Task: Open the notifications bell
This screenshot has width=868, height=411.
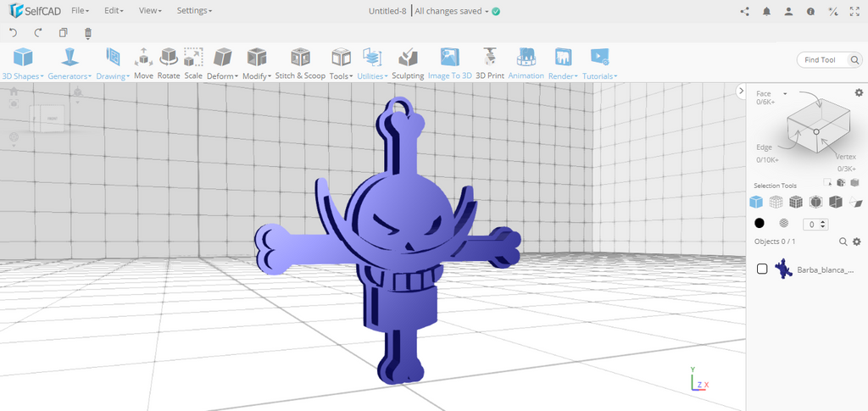Action: tap(766, 11)
